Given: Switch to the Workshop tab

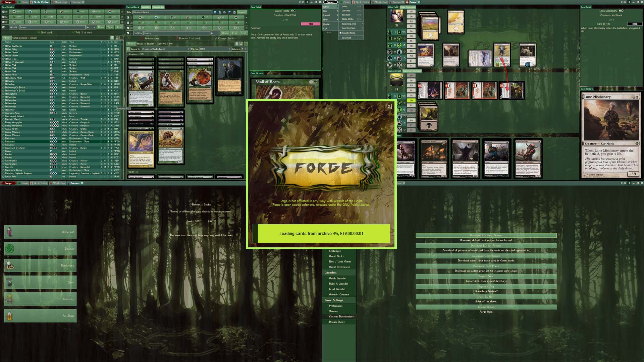Looking at the screenshot, I should click(x=59, y=2).
